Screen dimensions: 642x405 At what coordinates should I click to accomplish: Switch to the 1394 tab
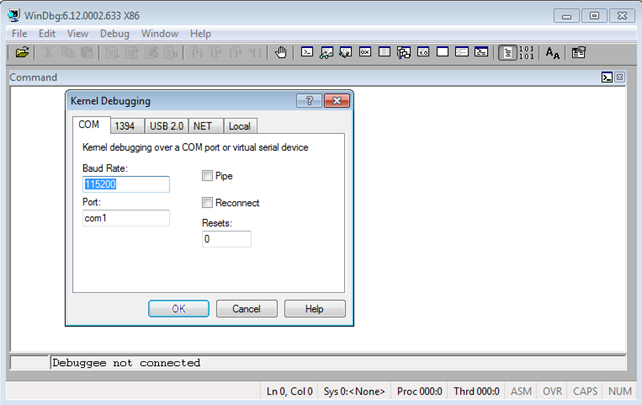click(125, 126)
